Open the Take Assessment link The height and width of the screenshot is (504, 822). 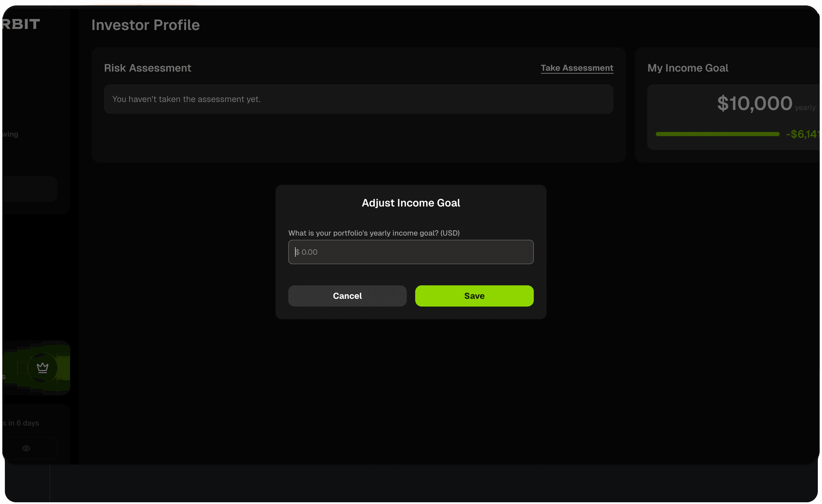(577, 68)
